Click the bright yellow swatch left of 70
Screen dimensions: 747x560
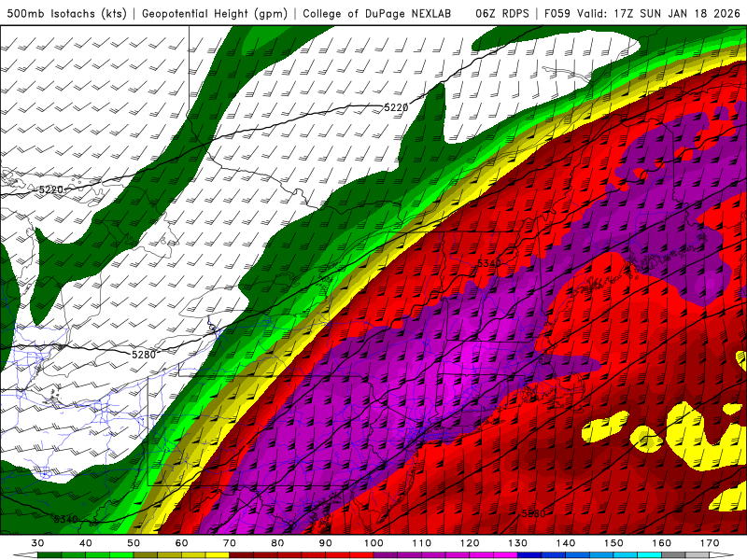tap(218, 555)
